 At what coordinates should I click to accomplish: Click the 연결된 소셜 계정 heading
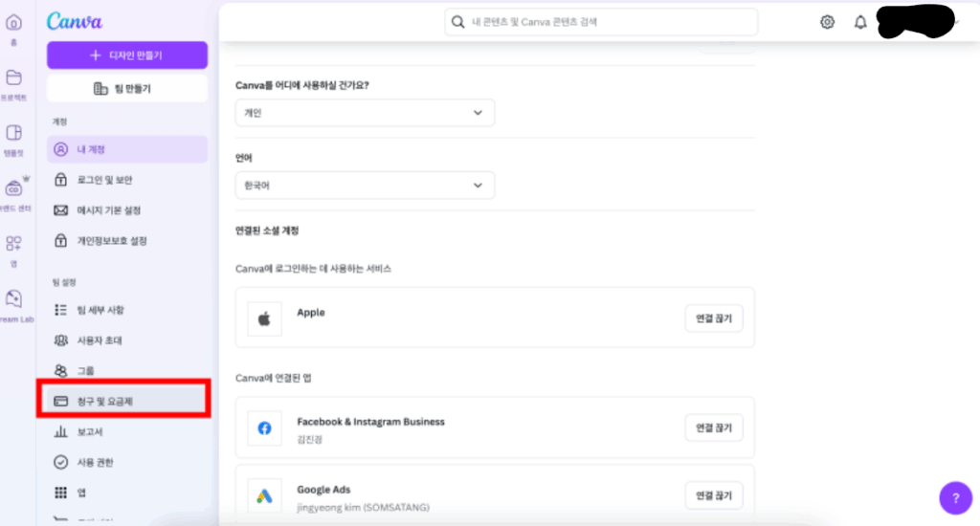(267, 230)
